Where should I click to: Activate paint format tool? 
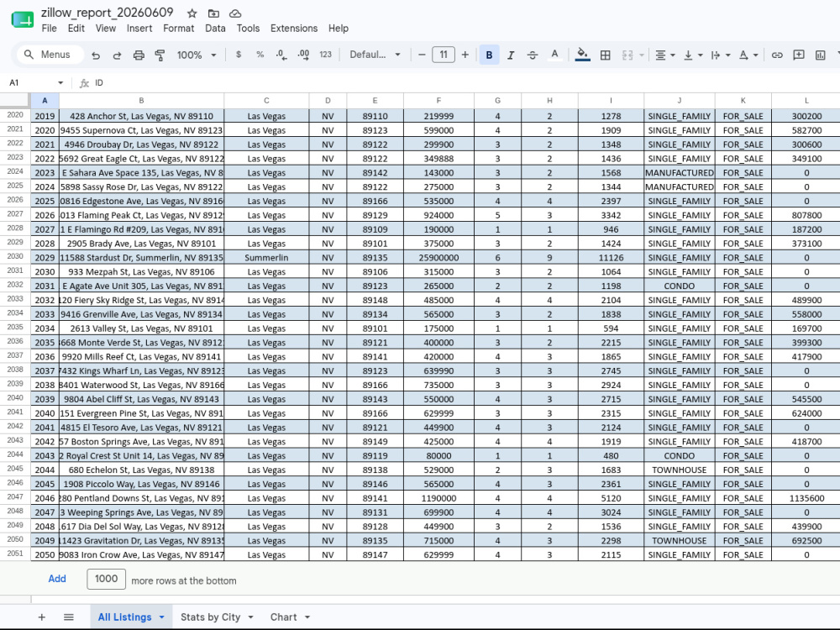(160, 55)
